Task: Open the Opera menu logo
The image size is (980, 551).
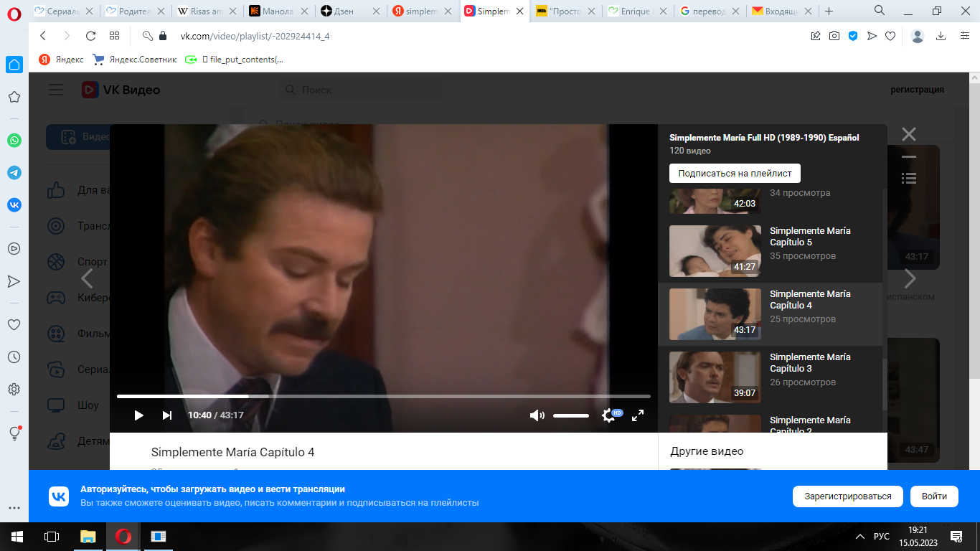Action: tap(14, 13)
